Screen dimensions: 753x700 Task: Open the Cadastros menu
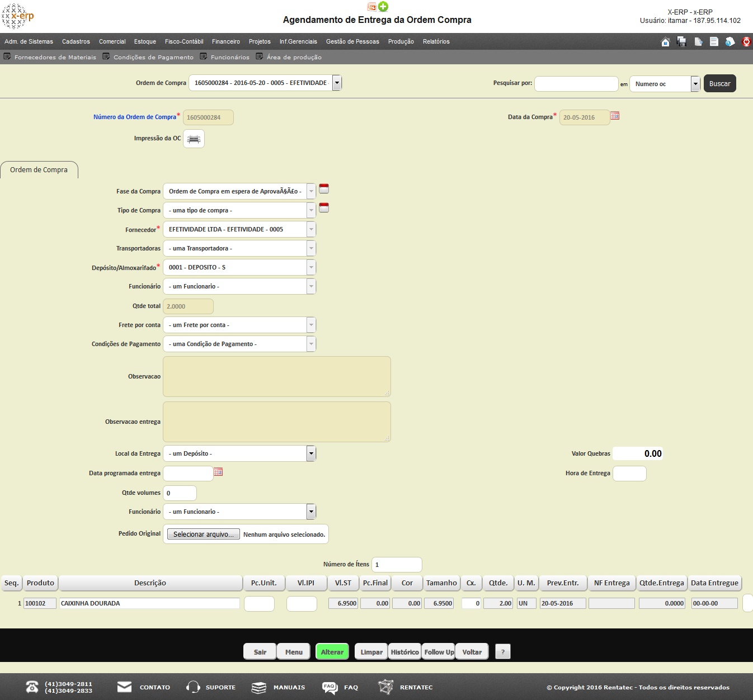[x=76, y=41]
